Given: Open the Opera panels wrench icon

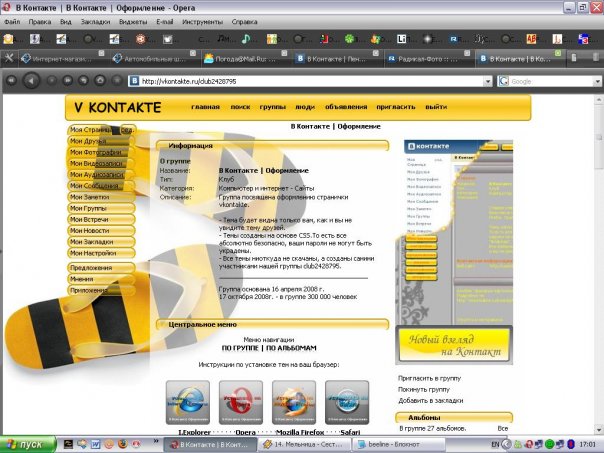Looking at the screenshot, I should coord(9,59).
